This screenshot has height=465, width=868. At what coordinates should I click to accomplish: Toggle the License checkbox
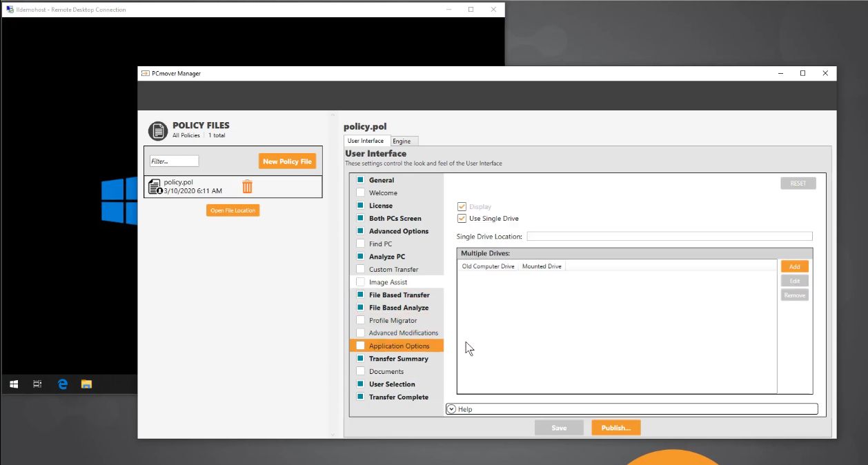[x=360, y=206]
